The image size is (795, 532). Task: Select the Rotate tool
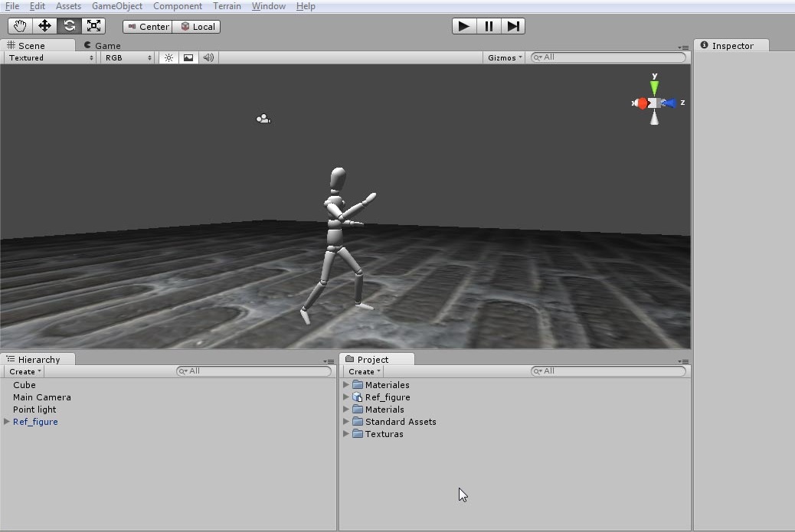69,26
